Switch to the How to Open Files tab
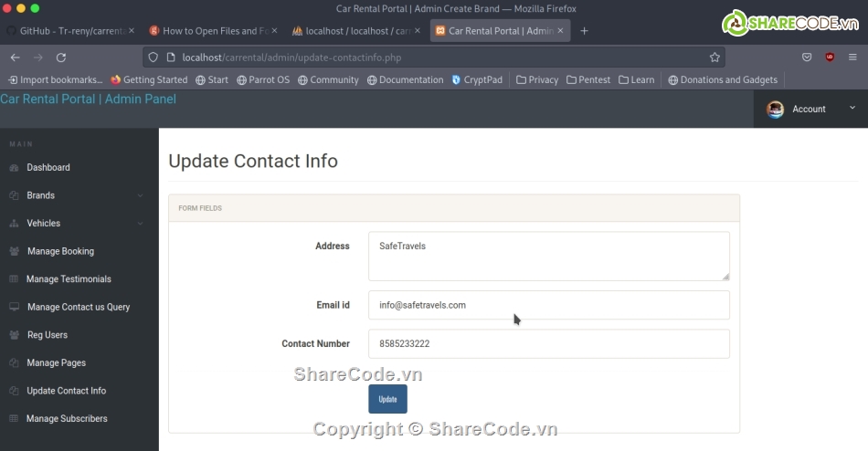The width and height of the screenshot is (868, 451). click(x=210, y=31)
